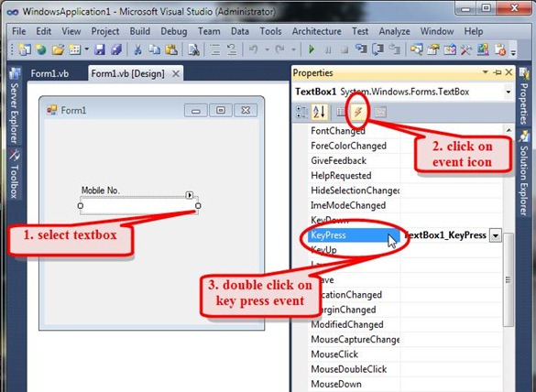Open the Redo history dropdown arrow
This screenshot has height=392, width=536.
pyautogui.click(x=293, y=49)
